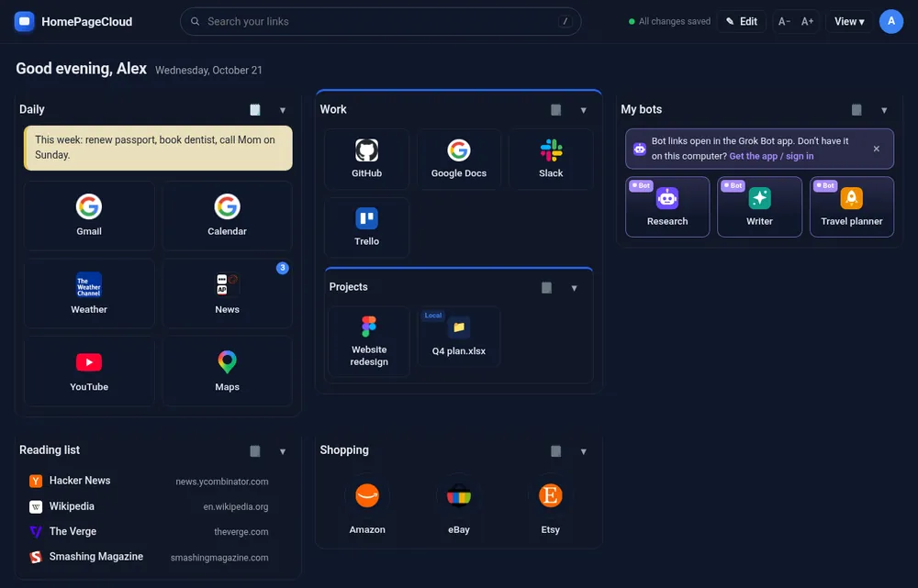
Task: Increase font size with A+ button
Action: pyautogui.click(x=807, y=22)
